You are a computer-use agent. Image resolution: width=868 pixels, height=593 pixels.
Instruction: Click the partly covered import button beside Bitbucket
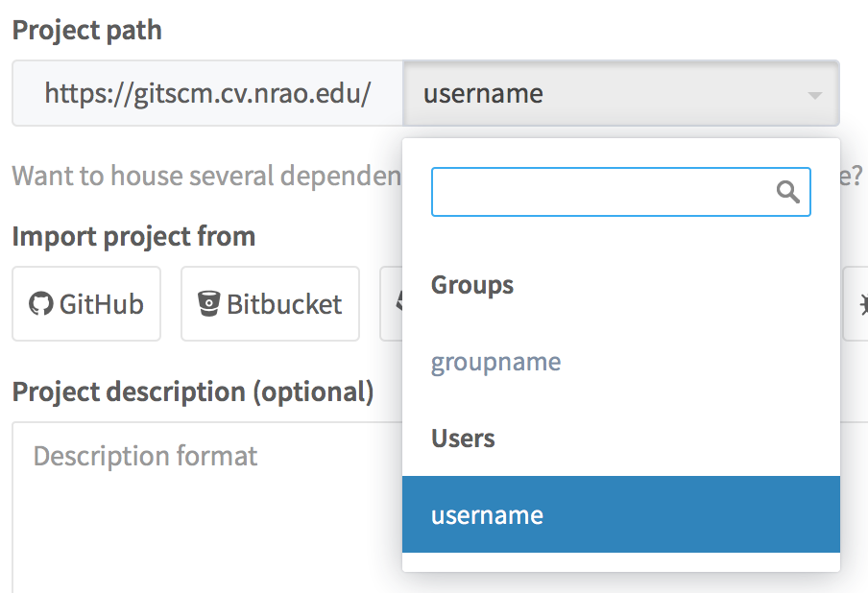click(392, 304)
